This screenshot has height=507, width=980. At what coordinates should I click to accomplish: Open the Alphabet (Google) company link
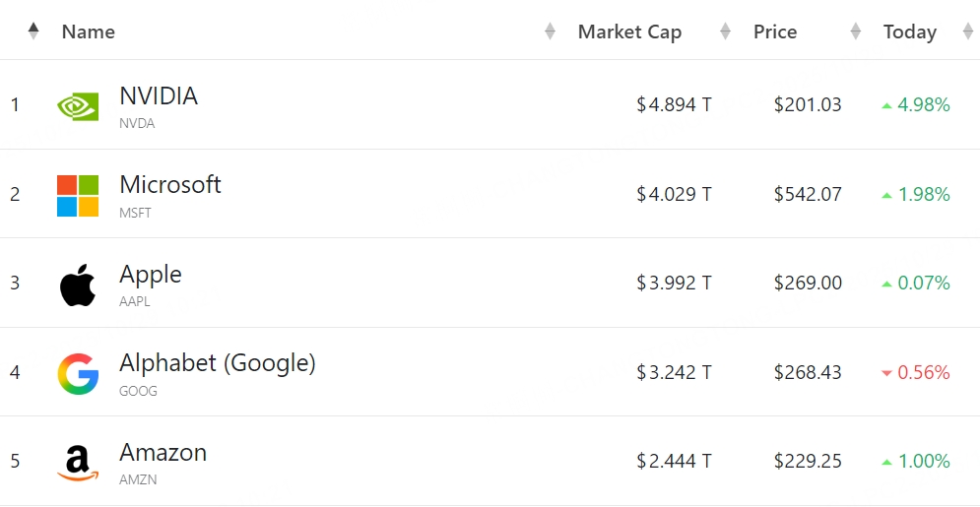point(217,363)
